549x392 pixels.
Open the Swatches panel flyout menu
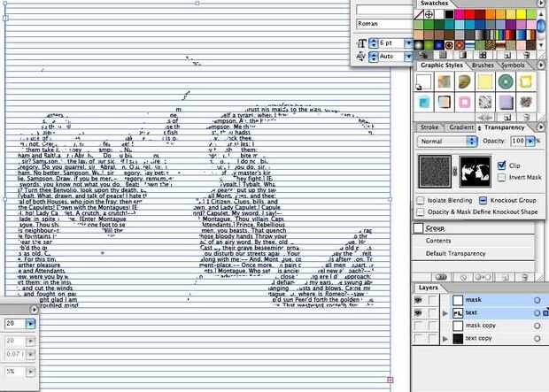click(x=541, y=4)
